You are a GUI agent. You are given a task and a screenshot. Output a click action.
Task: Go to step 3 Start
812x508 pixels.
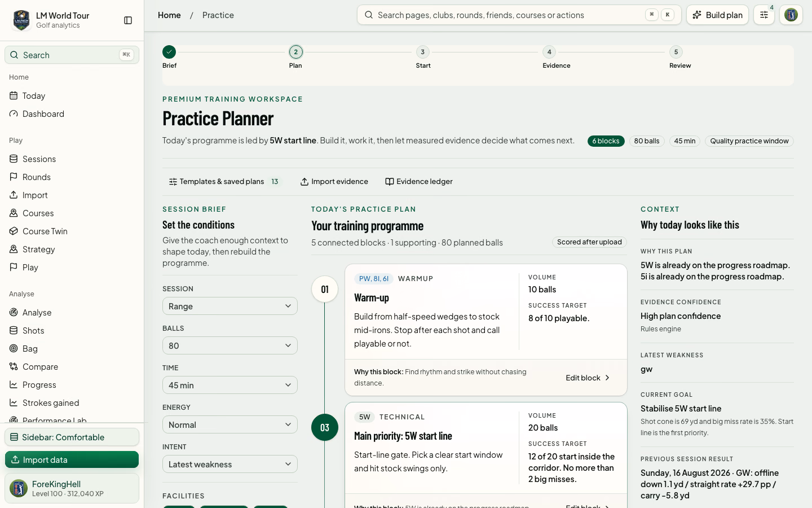[x=423, y=57]
